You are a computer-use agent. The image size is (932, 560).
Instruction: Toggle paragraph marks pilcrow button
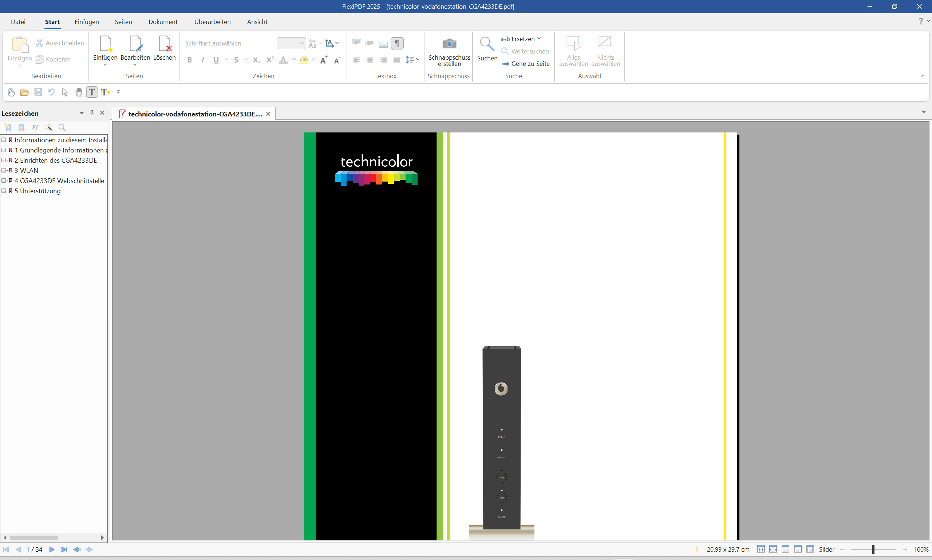pyautogui.click(x=397, y=43)
